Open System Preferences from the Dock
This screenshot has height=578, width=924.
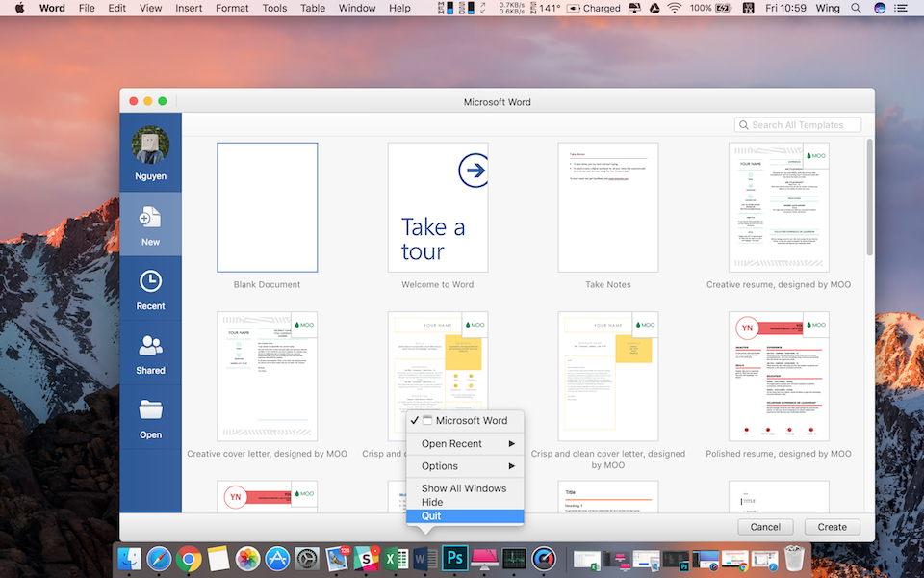click(x=306, y=558)
